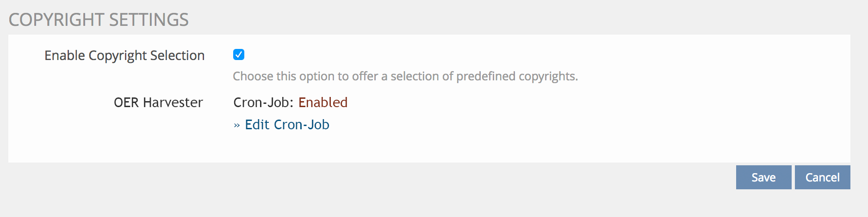Toggle the blue copyright selection tick box
Image resolution: width=868 pixels, height=217 pixels.
(239, 55)
